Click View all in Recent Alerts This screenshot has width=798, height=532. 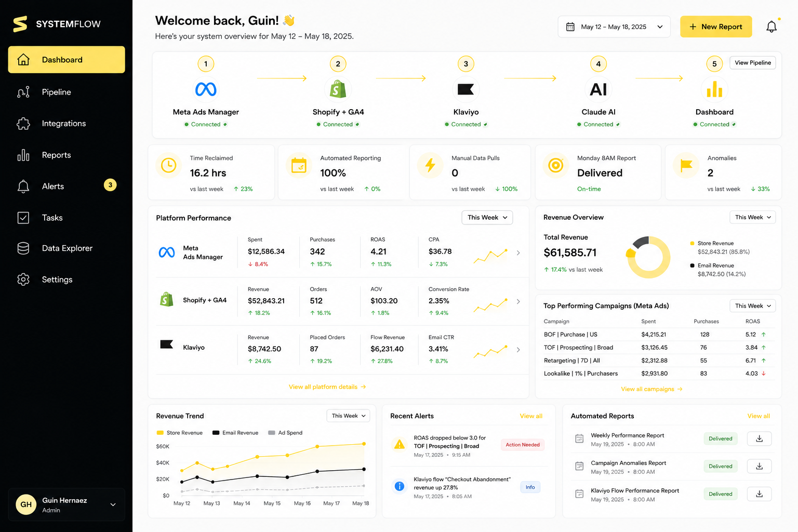[x=531, y=416]
